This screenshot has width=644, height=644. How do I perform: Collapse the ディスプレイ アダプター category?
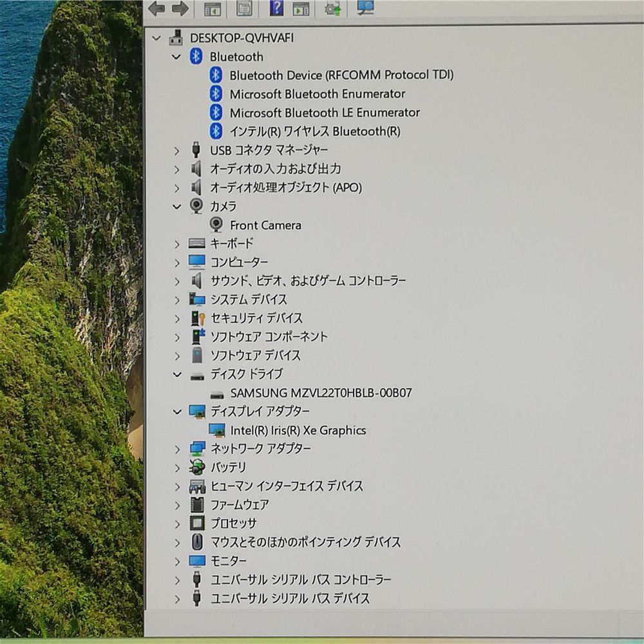click(x=177, y=412)
